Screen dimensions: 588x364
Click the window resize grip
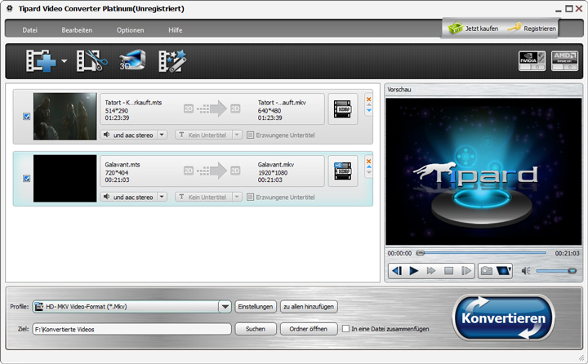click(581, 357)
